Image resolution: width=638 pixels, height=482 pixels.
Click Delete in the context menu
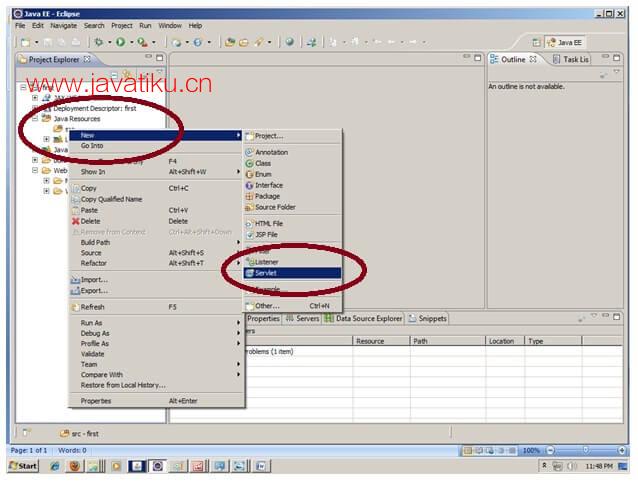point(156,221)
